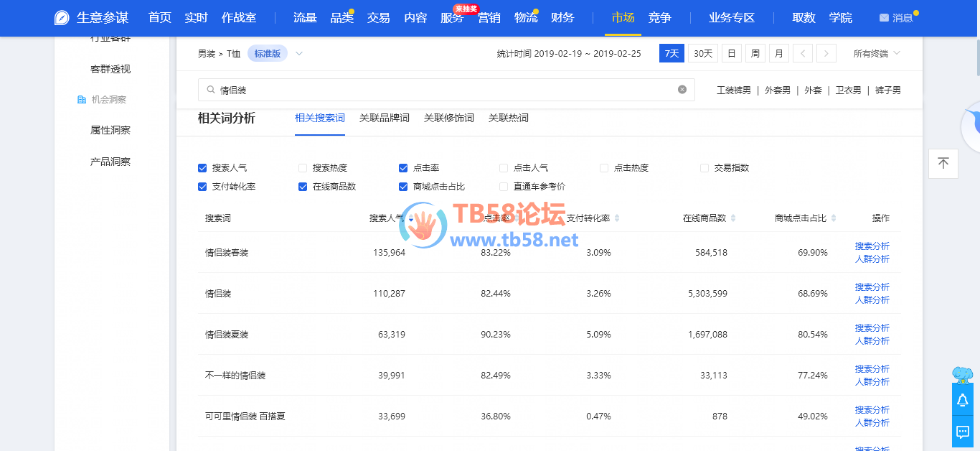Expand the 标准版 category chevron
The height and width of the screenshot is (451, 980).
click(x=299, y=53)
